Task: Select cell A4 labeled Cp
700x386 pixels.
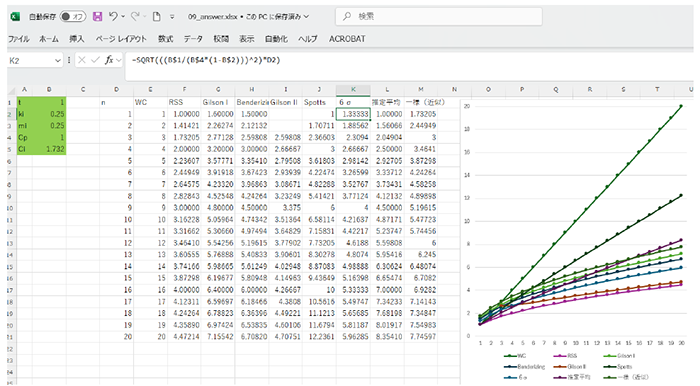Action: point(24,137)
